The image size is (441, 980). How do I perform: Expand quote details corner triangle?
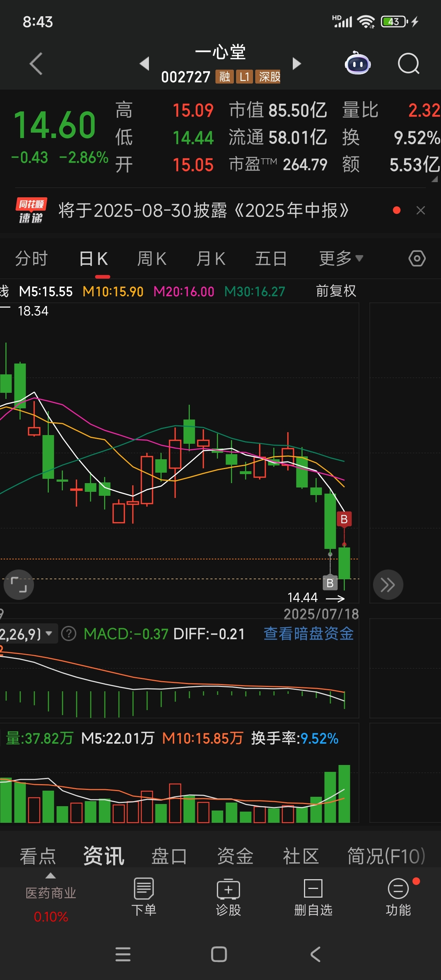tap(434, 179)
